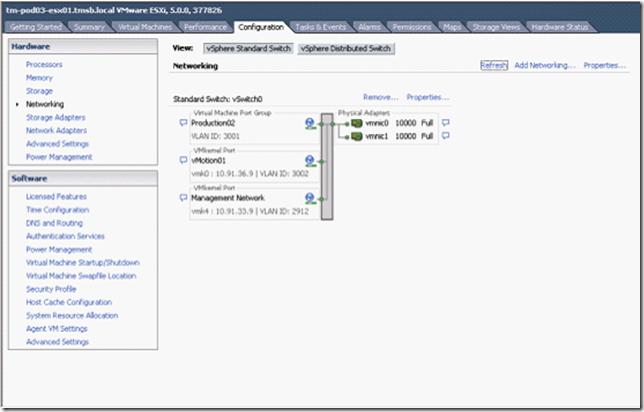The image size is (644, 412).
Task: Open Virtual Machine Startup/Shutdown
Action: click(x=83, y=262)
